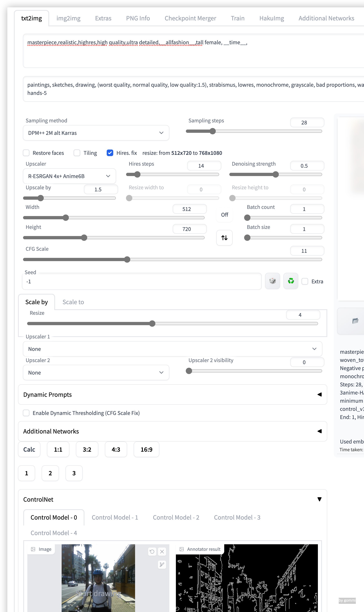Image resolution: width=364 pixels, height=612 pixels.
Task: Select the 3:2 aspect ratio button
Action: (x=87, y=449)
